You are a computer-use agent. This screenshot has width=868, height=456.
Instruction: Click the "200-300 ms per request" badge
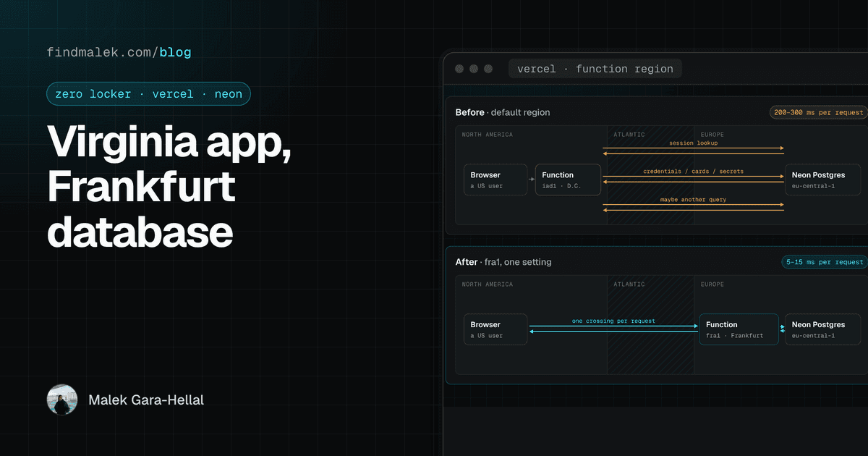[818, 112]
